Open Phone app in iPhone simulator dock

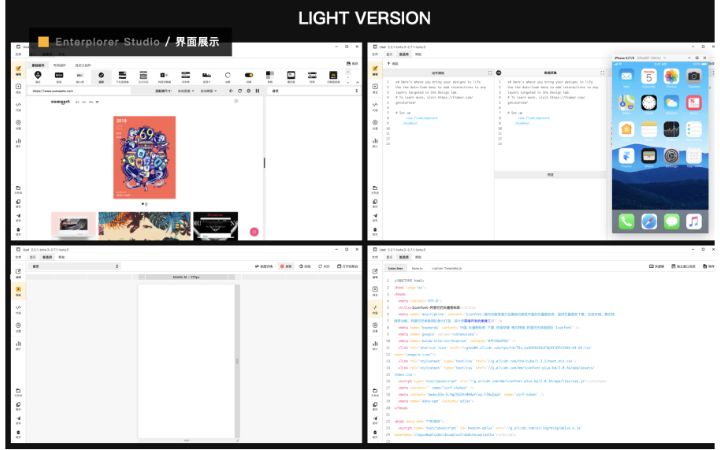(x=626, y=222)
